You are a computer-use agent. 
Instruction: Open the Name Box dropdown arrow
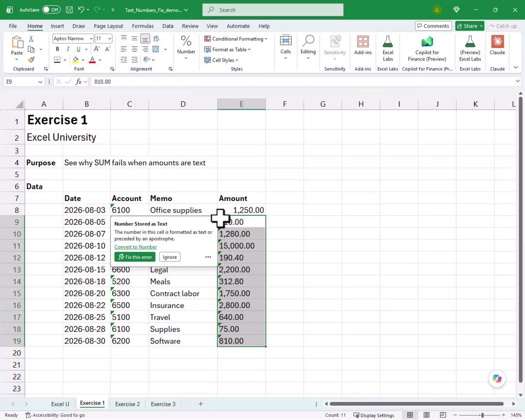(40, 82)
